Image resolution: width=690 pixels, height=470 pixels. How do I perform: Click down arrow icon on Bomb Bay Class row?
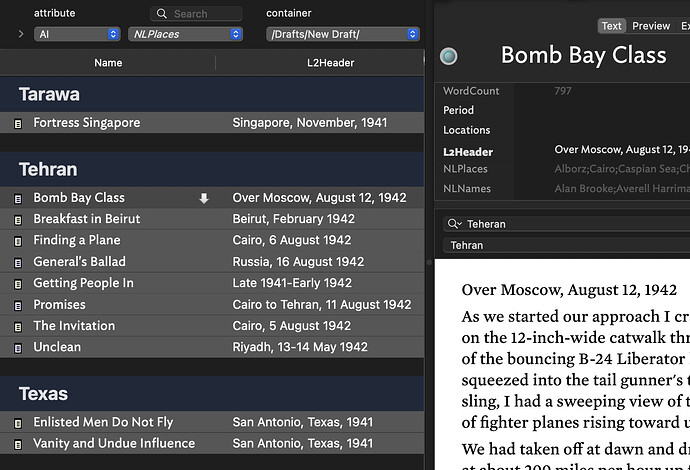coord(204,198)
